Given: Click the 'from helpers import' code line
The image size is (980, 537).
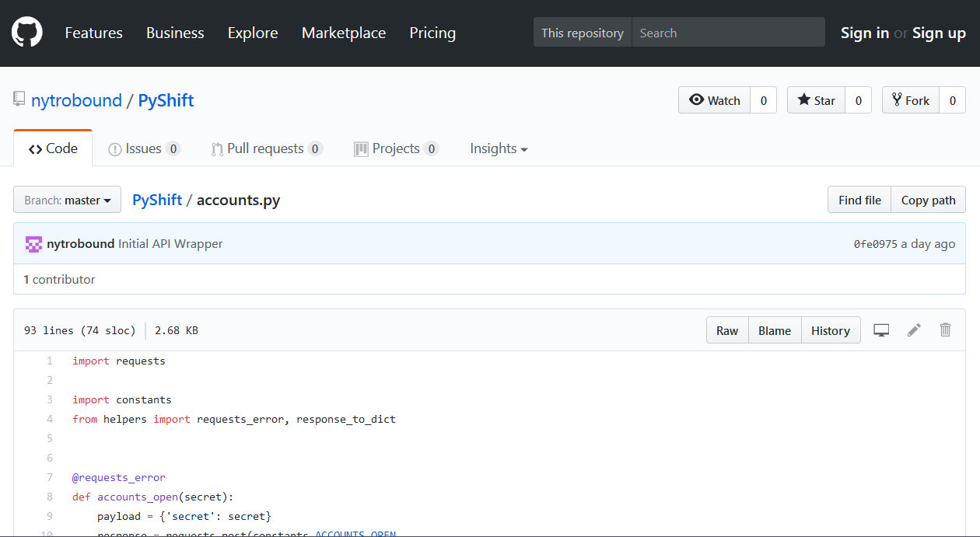Looking at the screenshot, I should click(x=234, y=419).
